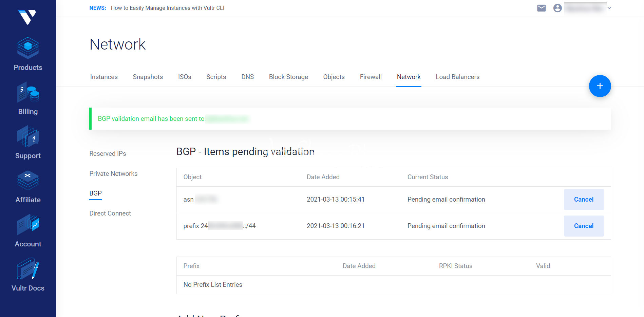Expand the account dropdown chevron
The width and height of the screenshot is (644, 317).
pyautogui.click(x=609, y=8)
